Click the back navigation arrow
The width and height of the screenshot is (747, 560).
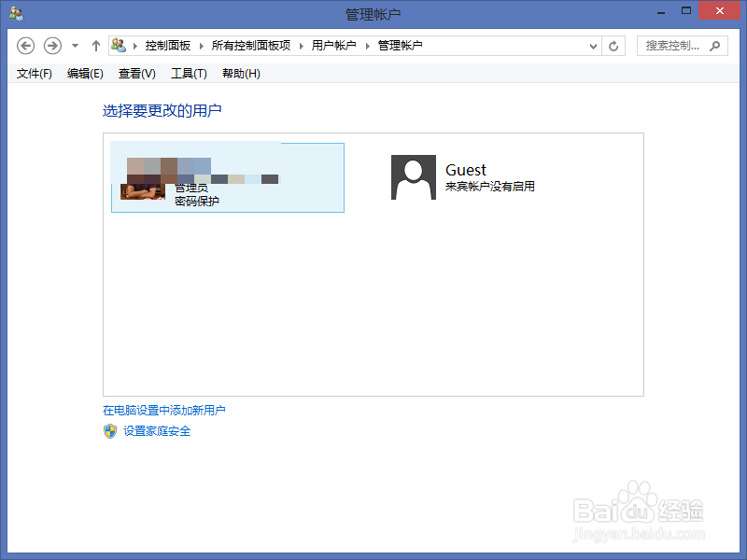(x=25, y=45)
